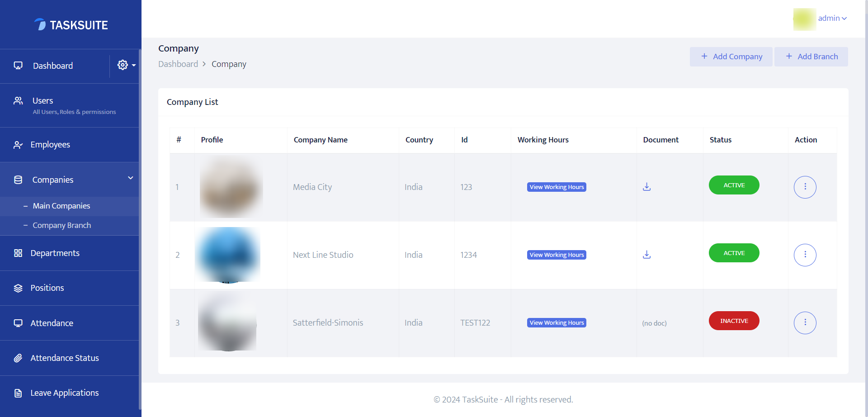The height and width of the screenshot is (417, 868).
Task: Collapse the Companies submenu chevron
Action: (x=130, y=178)
